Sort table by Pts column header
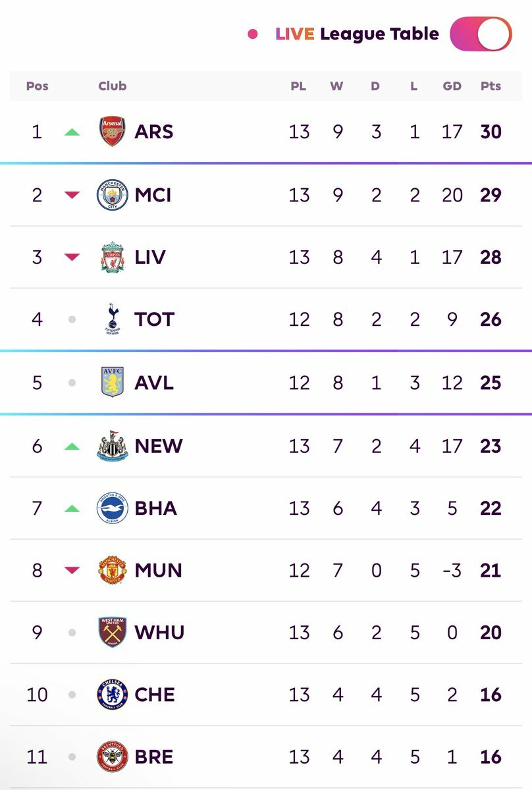Image resolution: width=532 pixels, height=790 pixels. click(x=491, y=86)
